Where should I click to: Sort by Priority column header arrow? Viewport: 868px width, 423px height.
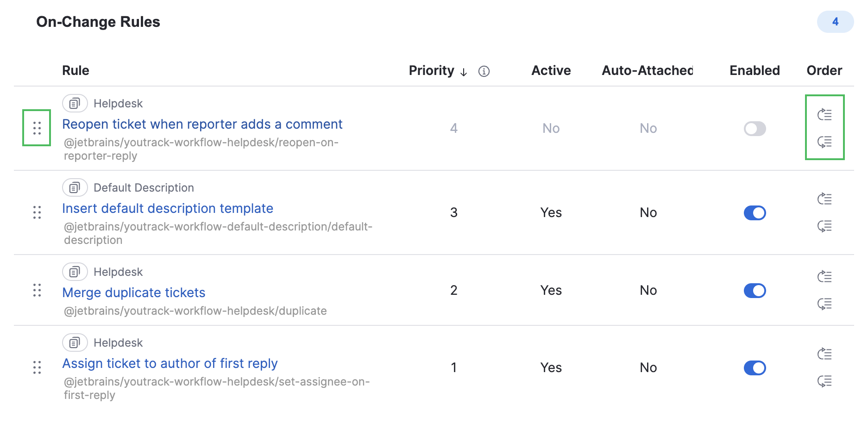(463, 72)
